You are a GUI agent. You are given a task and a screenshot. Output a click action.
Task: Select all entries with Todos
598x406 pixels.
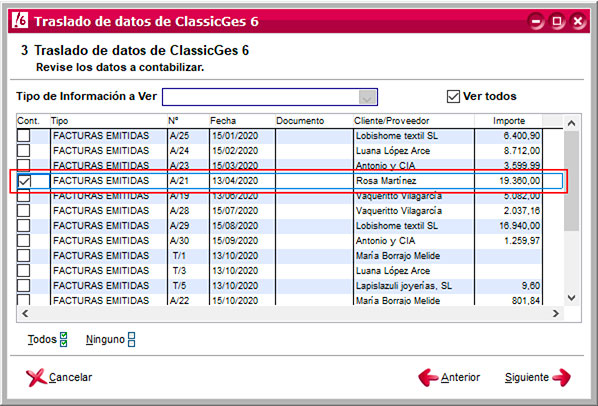[x=42, y=339]
